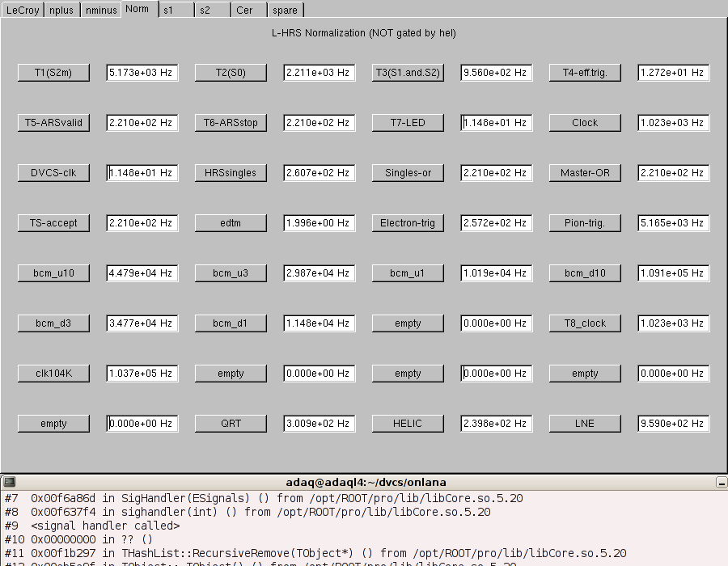The image size is (728, 566).
Task: Click the TS-accept button
Action: click(53, 223)
